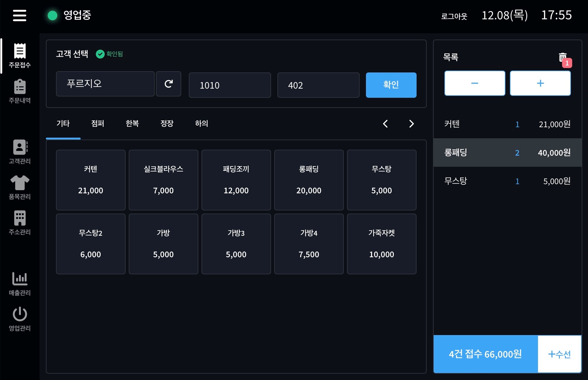Go to next category page arrow
Screen dimensions: 588x380
point(411,124)
